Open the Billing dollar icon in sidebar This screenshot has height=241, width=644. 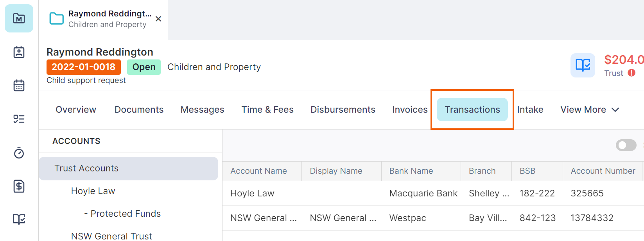point(19,186)
